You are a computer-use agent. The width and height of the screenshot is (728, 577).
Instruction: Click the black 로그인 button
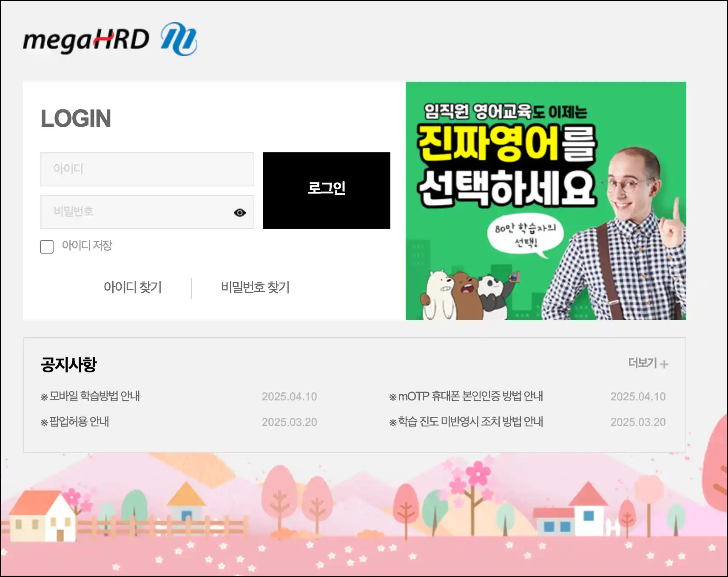pos(327,190)
